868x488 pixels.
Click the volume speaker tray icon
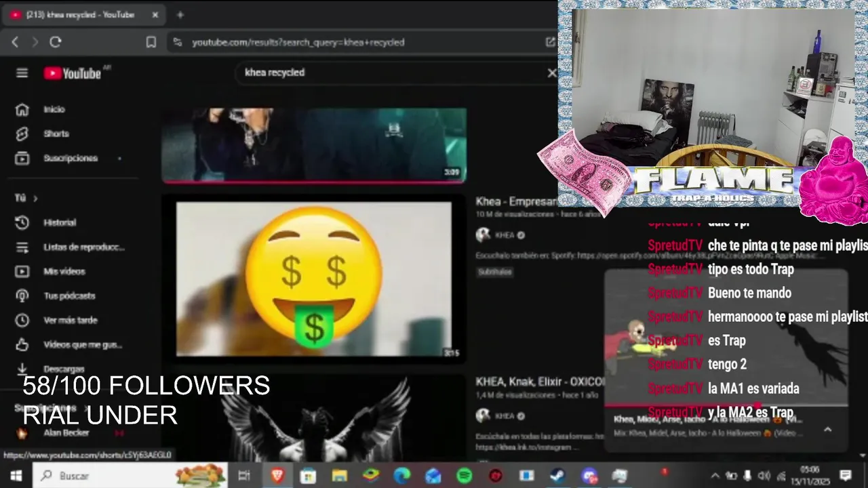click(764, 476)
